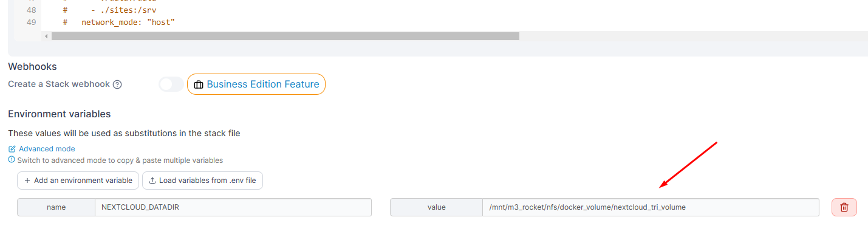Click the plus icon on Add an environment variable
Viewport: 868px width, 234px height.
click(27, 181)
